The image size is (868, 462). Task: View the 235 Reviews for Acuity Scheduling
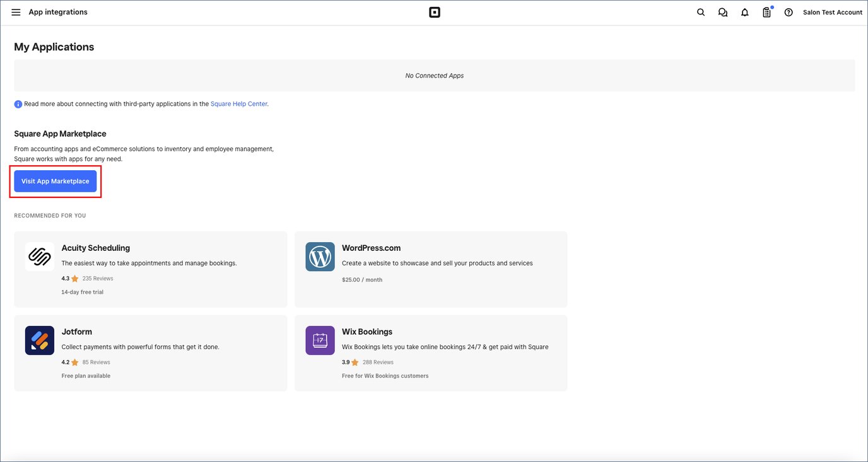click(x=98, y=278)
